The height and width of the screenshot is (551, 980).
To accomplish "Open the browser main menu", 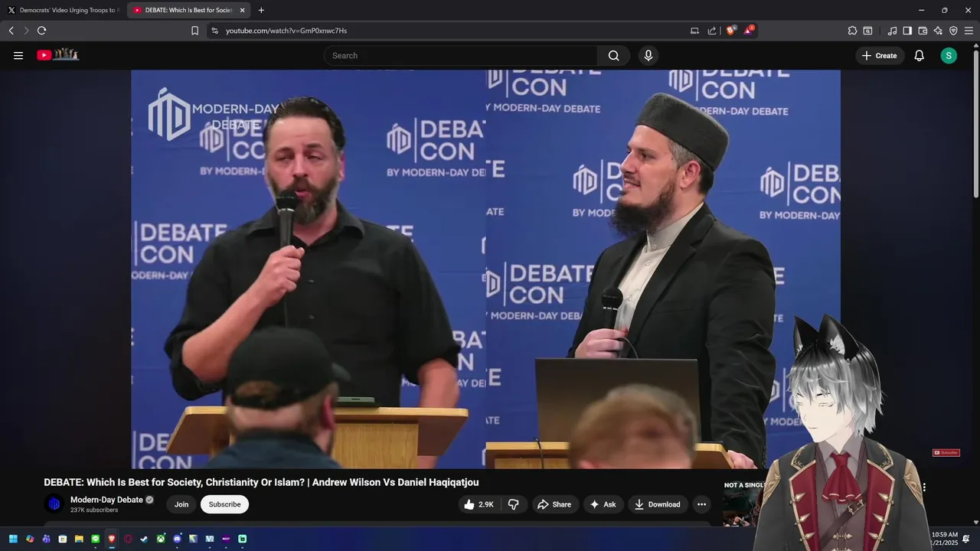I will [x=969, y=31].
